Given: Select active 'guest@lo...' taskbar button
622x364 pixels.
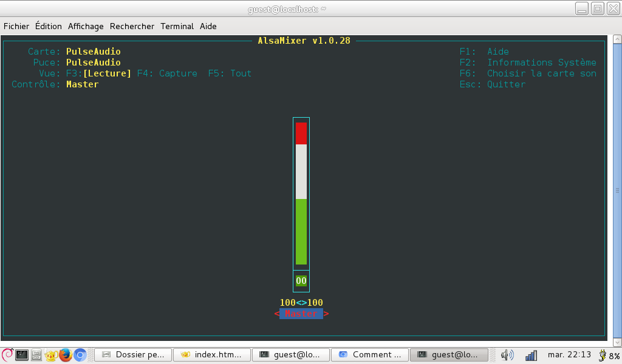Looking at the screenshot, I should point(449,355).
